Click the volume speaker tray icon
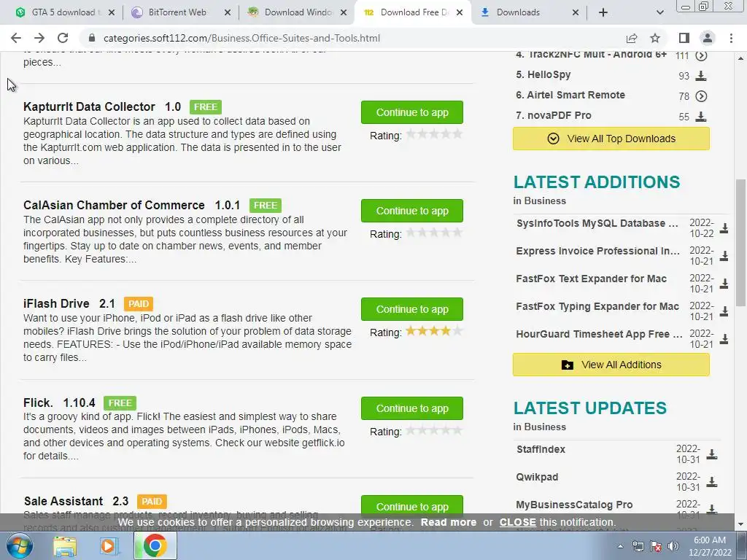 [673, 546]
